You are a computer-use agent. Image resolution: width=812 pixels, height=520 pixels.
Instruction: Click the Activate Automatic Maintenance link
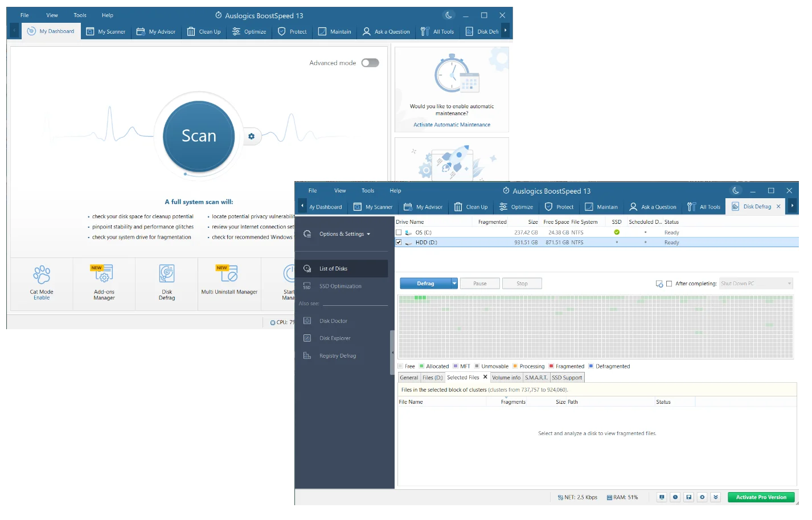tap(452, 125)
